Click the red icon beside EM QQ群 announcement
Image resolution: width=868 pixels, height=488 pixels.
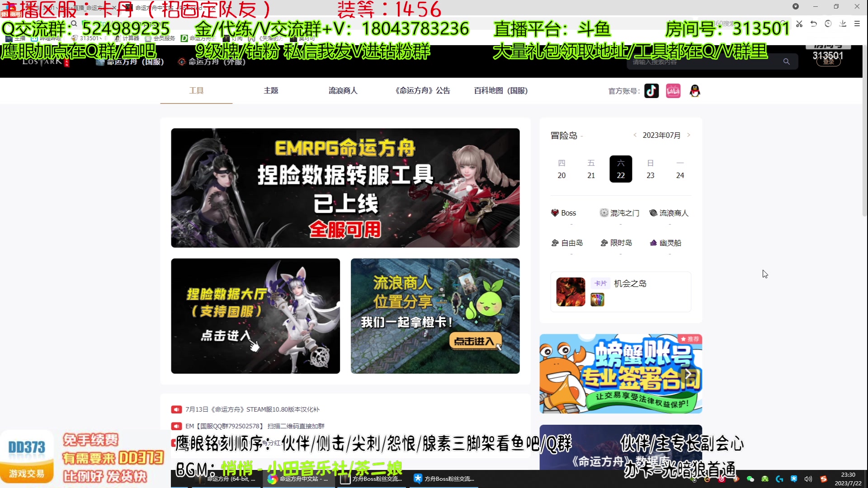click(x=176, y=426)
